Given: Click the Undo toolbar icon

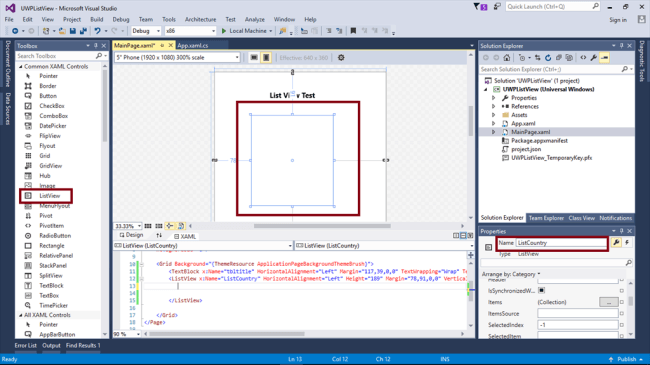Looking at the screenshot, I should tap(97, 31).
